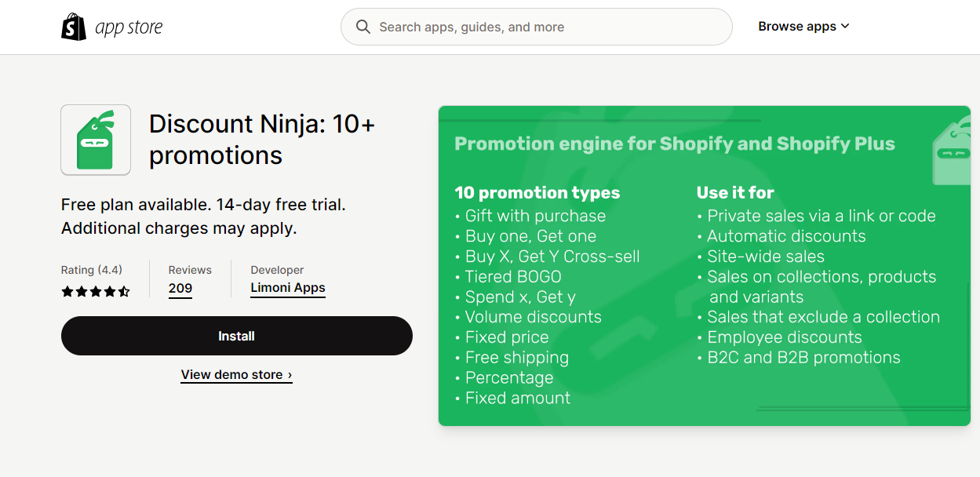Open the Browse apps menu
This screenshot has width=980, height=477.
click(x=803, y=27)
